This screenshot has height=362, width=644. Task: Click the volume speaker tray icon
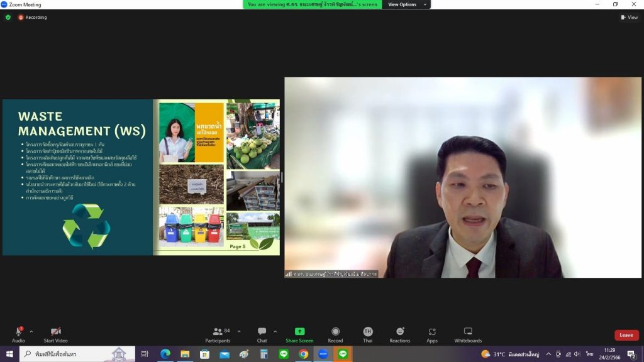[578, 354]
